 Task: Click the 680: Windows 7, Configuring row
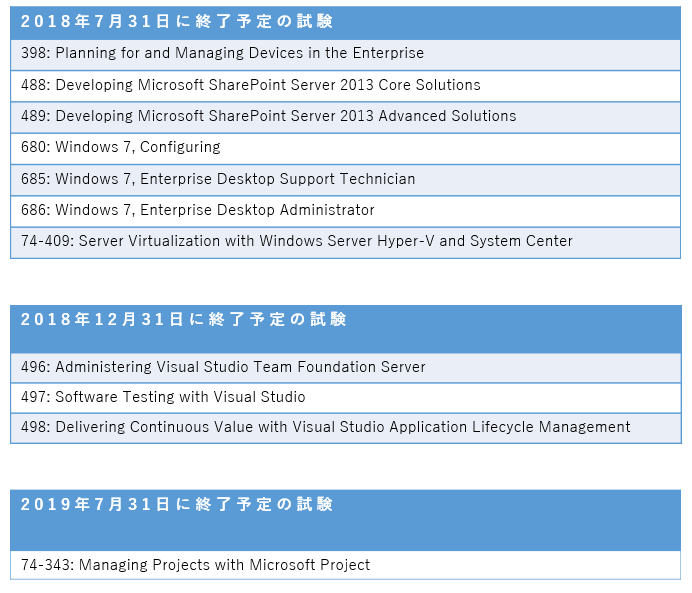click(x=346, y=149)
